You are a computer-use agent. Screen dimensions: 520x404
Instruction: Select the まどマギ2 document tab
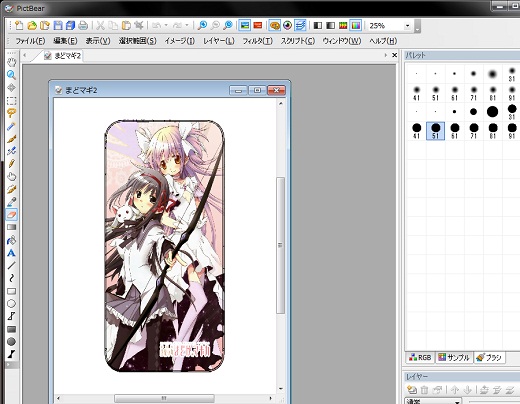click(63, 56)
